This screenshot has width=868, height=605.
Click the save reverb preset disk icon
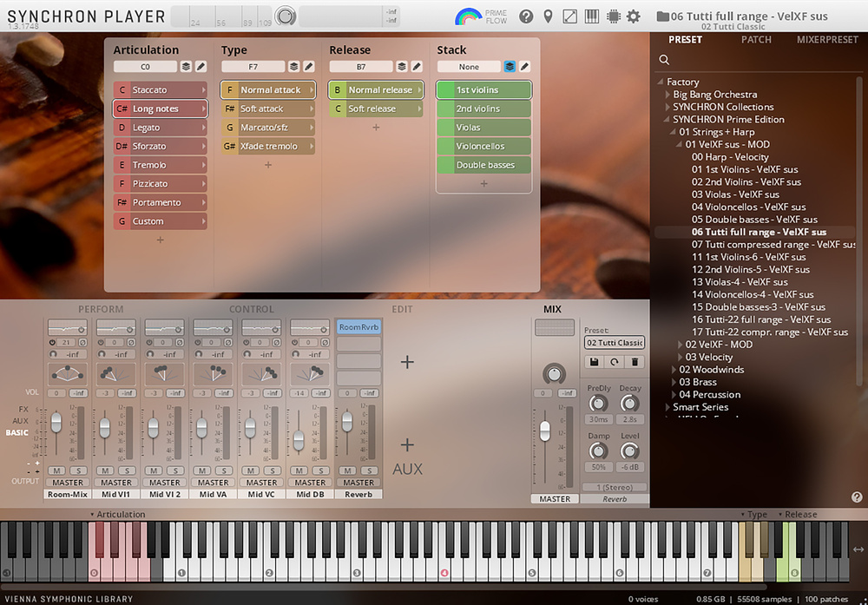tap(595, 361)
